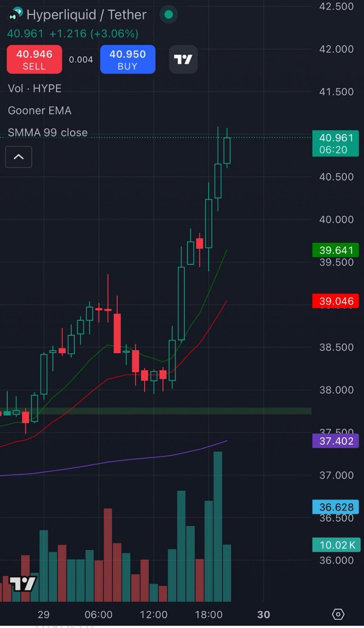Click the 12:00 label on time axis
Viewport: 364px width, 628px height.
point(154,615)
